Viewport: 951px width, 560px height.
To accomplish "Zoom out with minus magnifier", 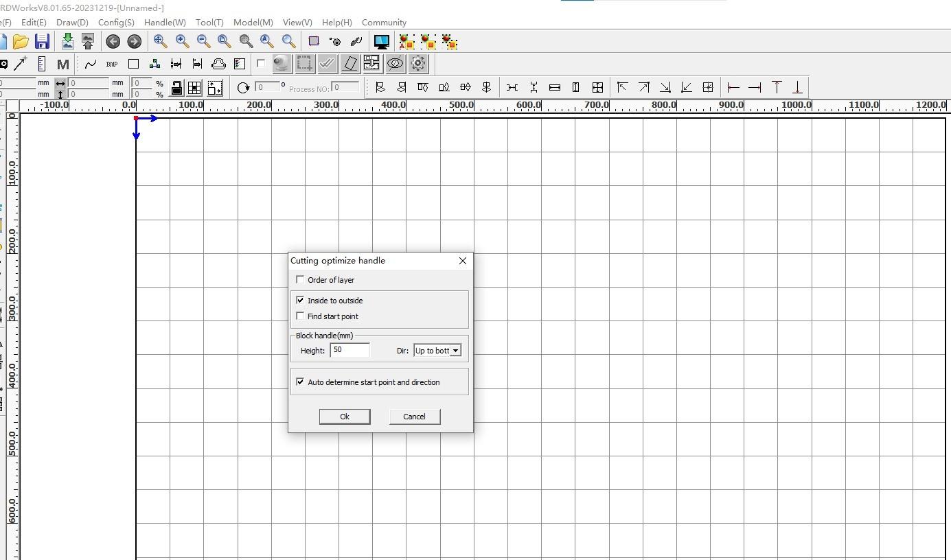I will click(x=203, y=42).
